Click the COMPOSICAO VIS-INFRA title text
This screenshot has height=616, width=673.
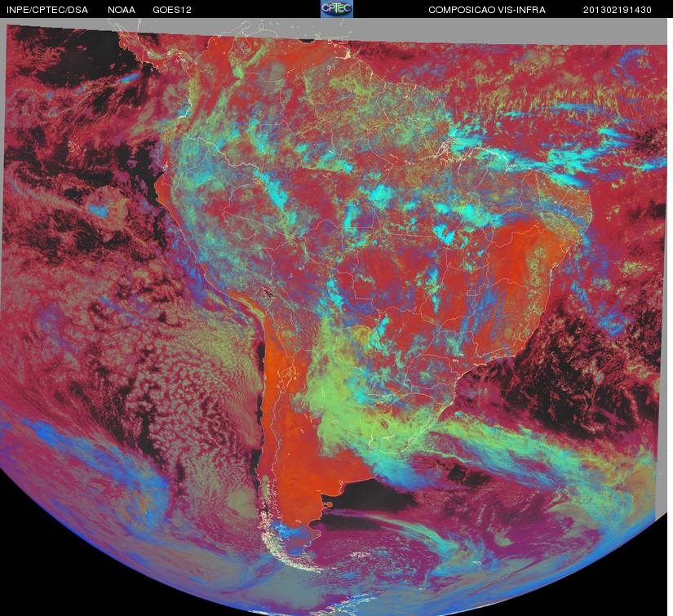pos(487,10)
